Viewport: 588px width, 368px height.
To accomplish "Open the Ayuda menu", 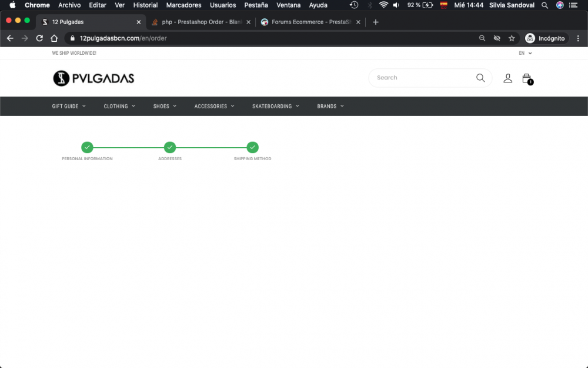I will [x=318, y=5].
